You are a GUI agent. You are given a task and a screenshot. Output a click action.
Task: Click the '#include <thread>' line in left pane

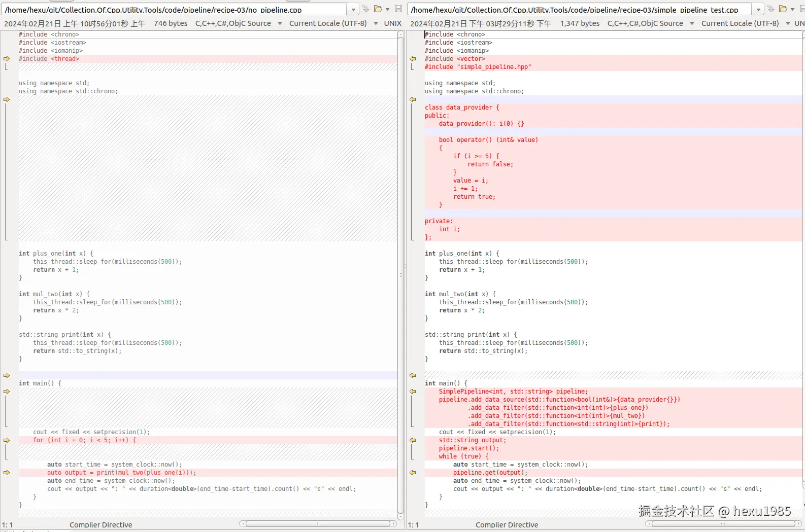coord(208,59)
